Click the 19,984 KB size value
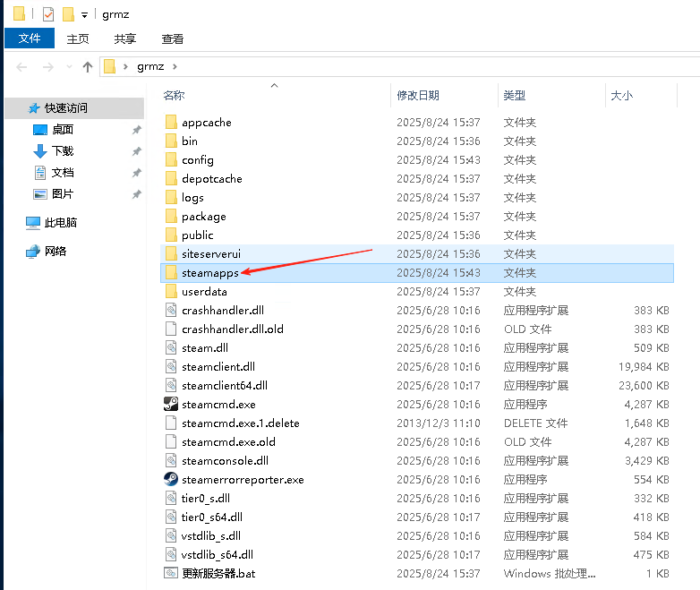This screenshot has width=700, height=590. 644,367
